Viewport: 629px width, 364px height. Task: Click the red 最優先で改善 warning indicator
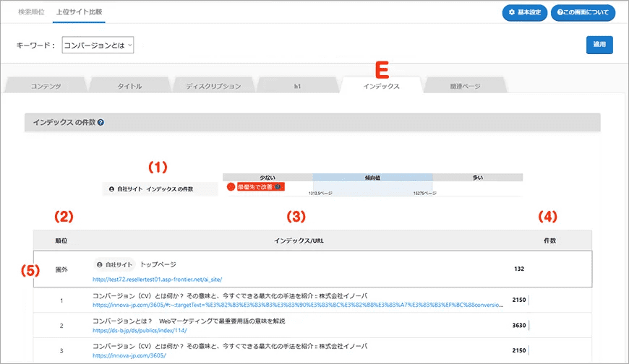coord(231,186)
